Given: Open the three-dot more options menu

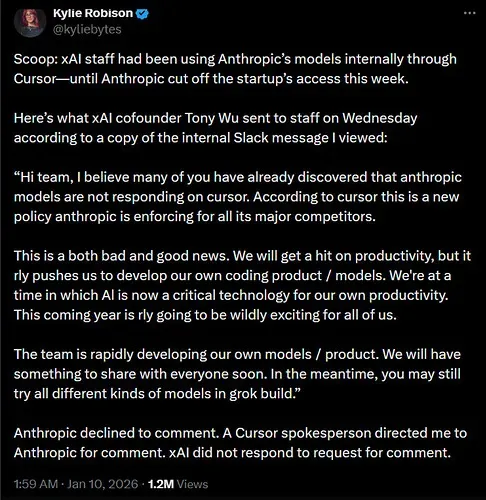Looking at the screenshot, I should tap(470, 13).
